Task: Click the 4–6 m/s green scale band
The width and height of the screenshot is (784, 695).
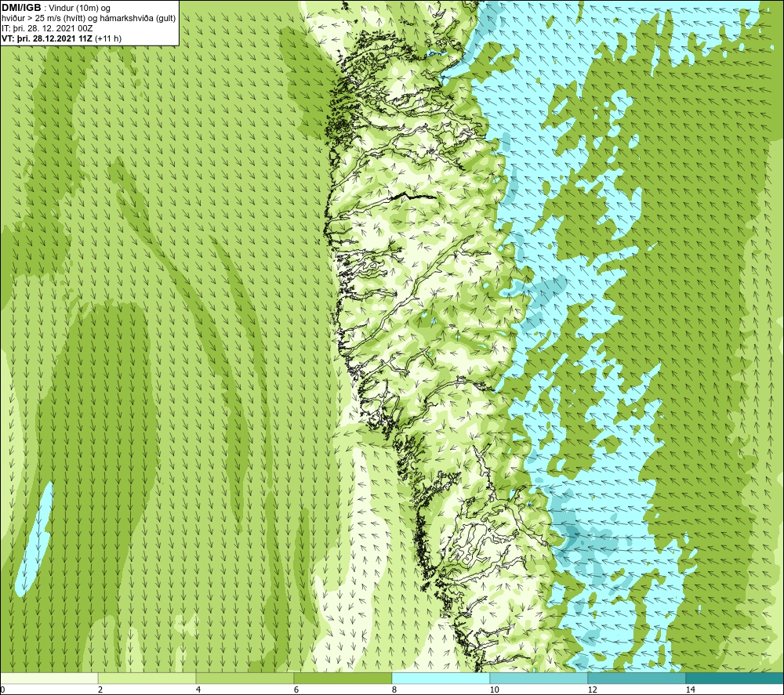Action: point(245,678)
